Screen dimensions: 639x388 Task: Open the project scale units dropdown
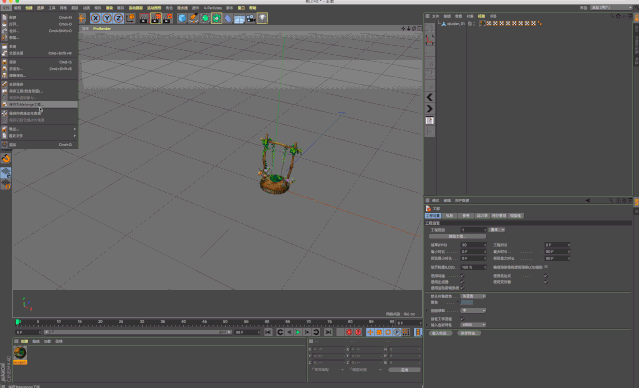(497, 230)
